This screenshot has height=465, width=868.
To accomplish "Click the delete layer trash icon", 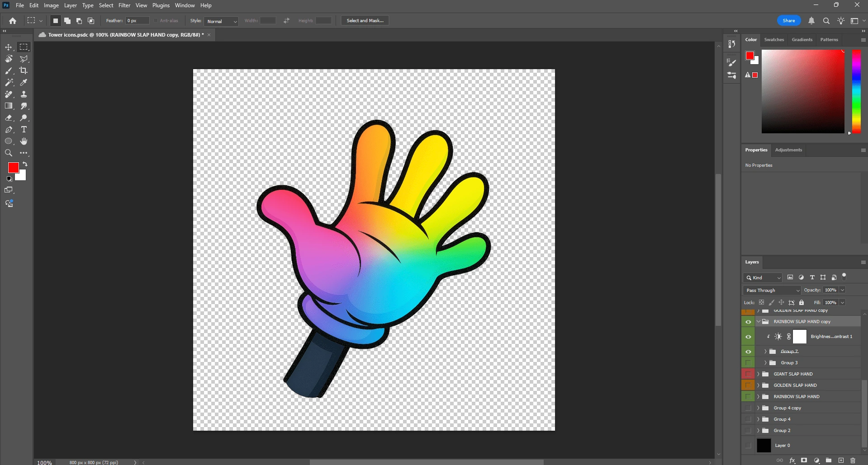I will click(853, 460).
